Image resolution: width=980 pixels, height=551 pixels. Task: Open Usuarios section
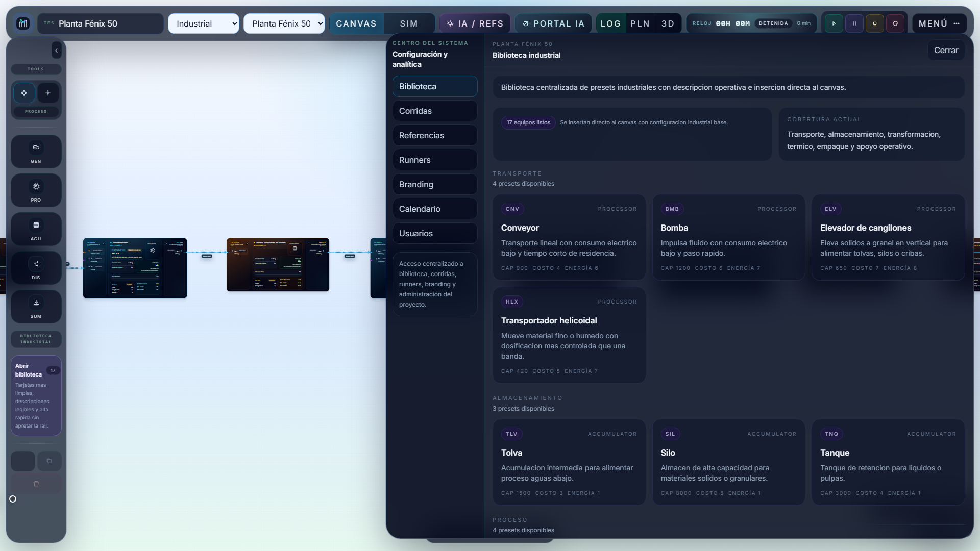(x=435, y=233)
